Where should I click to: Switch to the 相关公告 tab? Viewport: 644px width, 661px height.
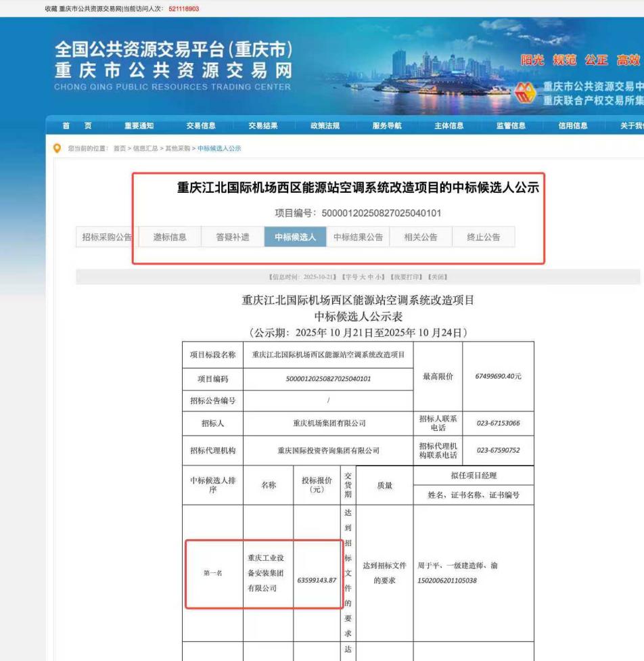click(421, 237)
